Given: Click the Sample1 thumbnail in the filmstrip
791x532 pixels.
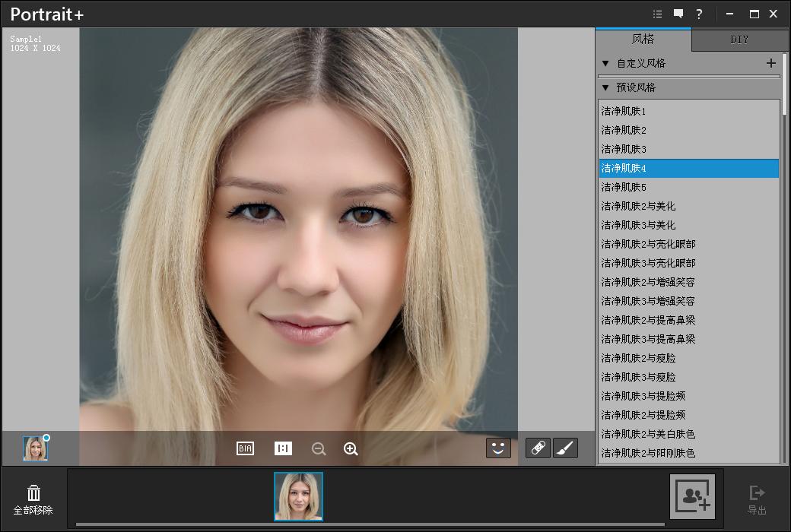Looking at the screenshot, I should 298,498.
